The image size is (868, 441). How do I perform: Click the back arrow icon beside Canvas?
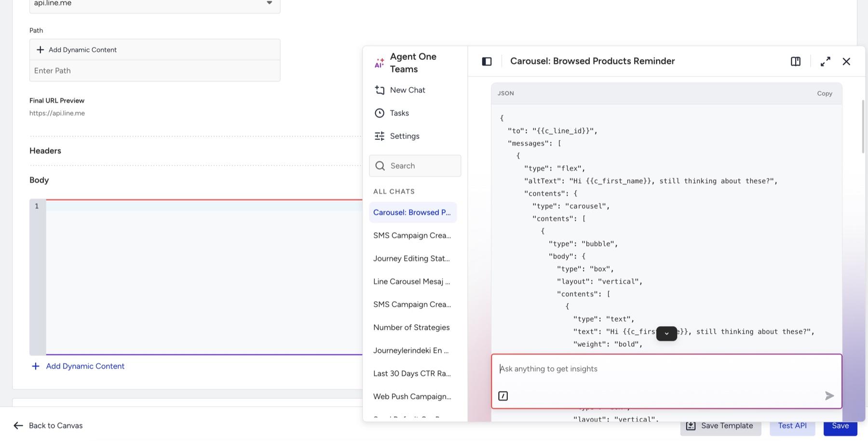pyautogui.click(x=18, y=426)
